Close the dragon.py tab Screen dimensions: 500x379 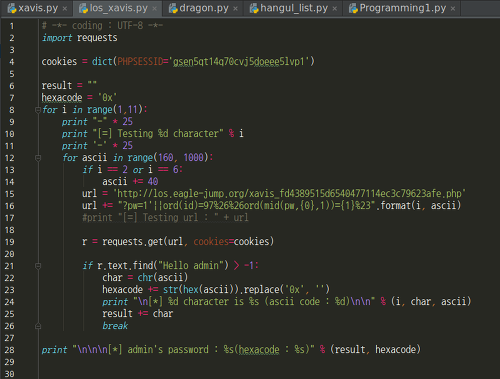click(236, 9)
